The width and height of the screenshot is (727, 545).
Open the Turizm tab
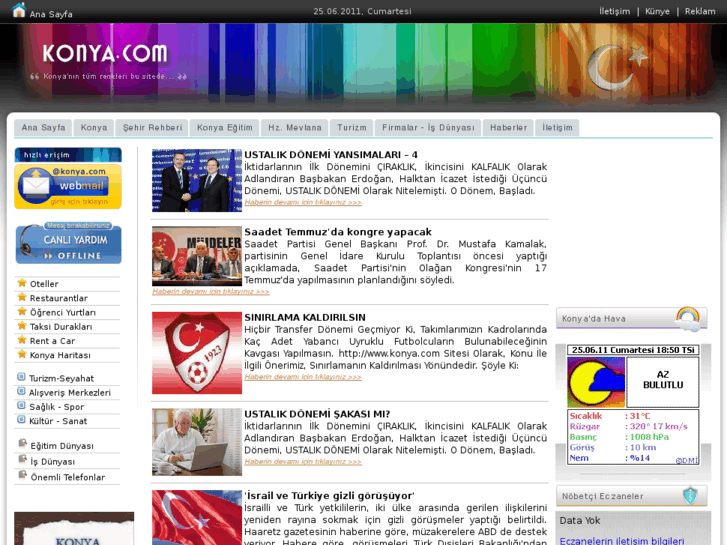point(352,128)
